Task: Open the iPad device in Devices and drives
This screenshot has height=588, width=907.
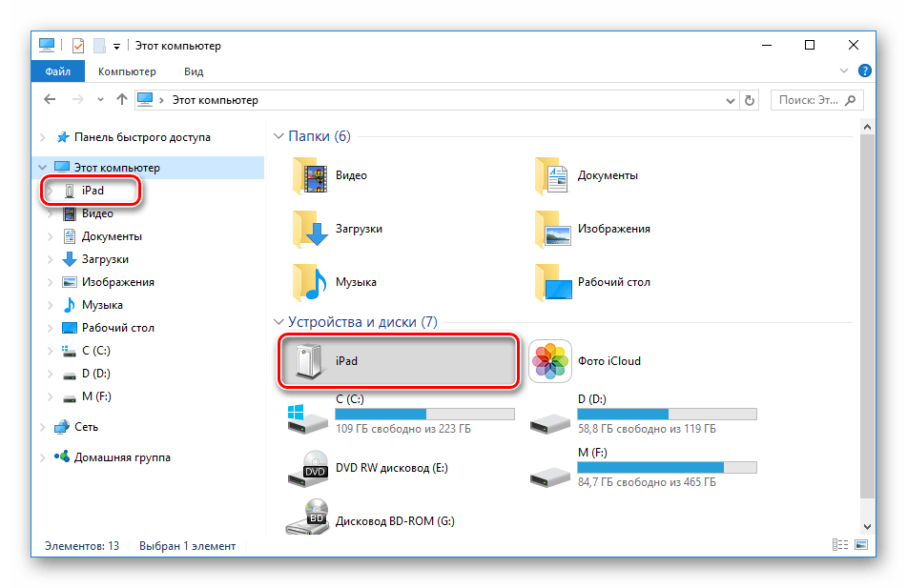Action: [x=398, y=361]
